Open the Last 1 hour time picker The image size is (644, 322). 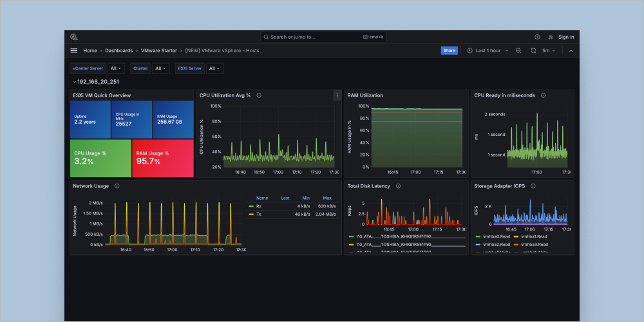(488, 50)
